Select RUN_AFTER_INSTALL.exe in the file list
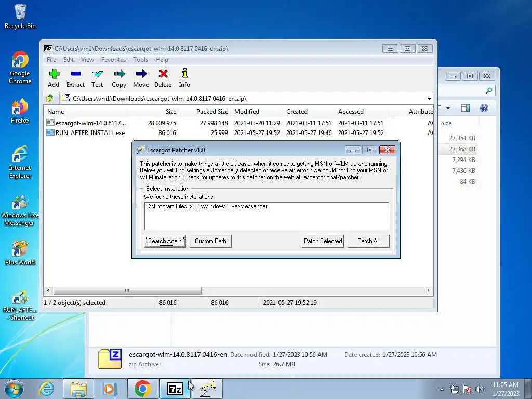The height and width of the screenshot is (399, 532). pos(239,132)
